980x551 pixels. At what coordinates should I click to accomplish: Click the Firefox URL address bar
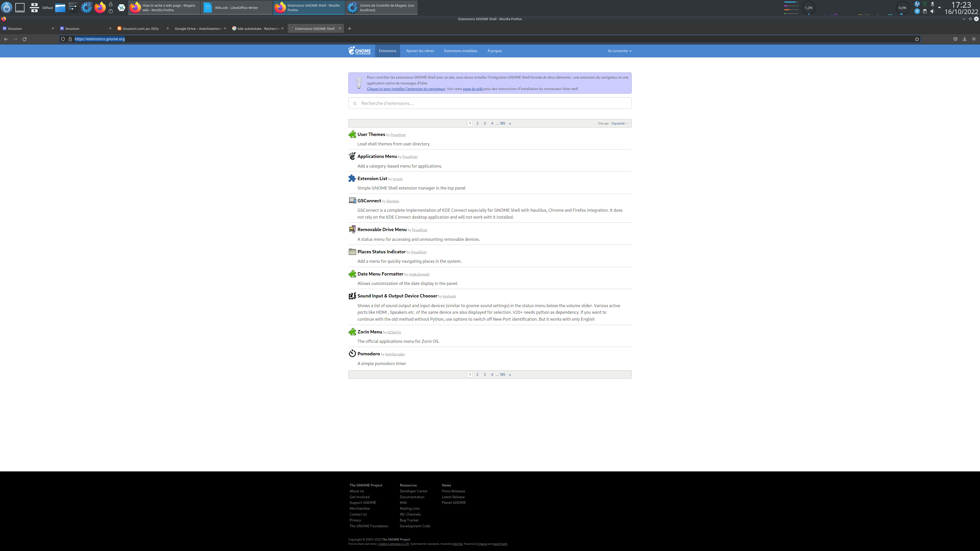coord(490,39)
